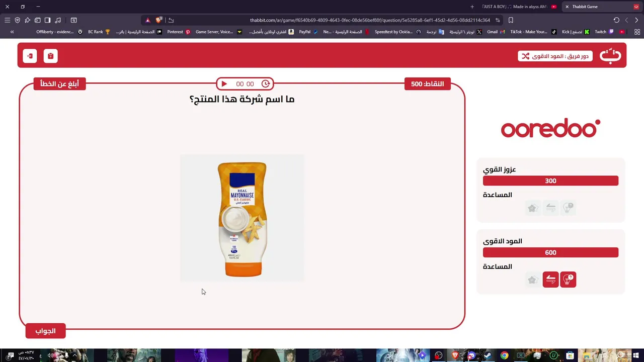Use المود الاقوى lightbulb hint helper
Viewport: 644px width, 362px height.
click(568, 280)
